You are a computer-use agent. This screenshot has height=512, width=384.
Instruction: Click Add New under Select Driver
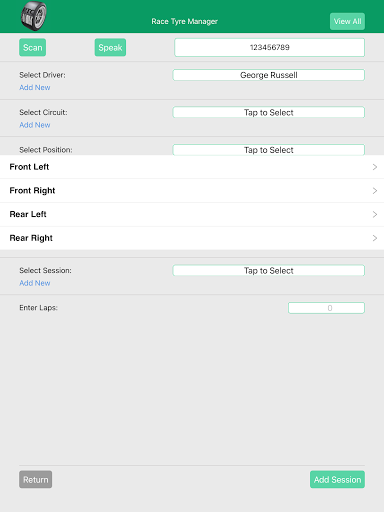[x=35, y=87]
